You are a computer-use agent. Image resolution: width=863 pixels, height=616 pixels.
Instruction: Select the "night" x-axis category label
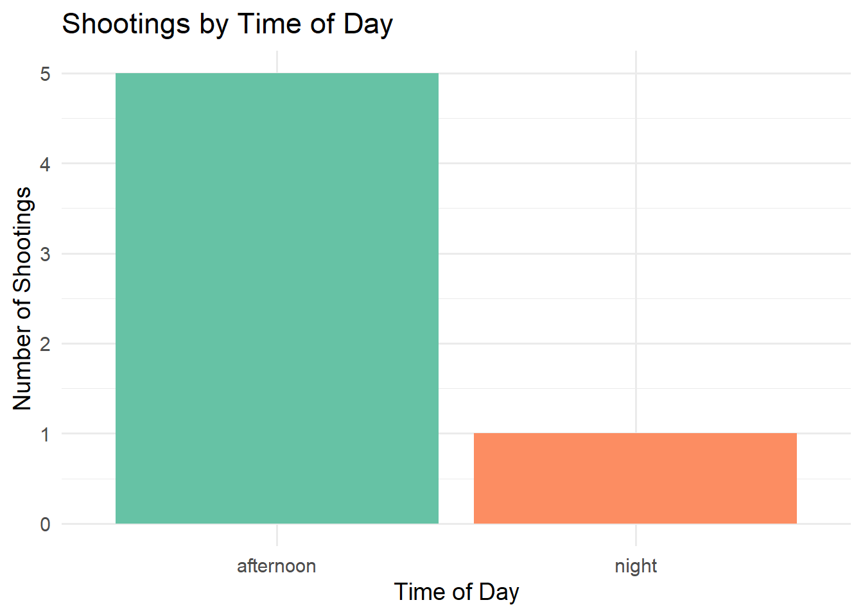tap(636, 566)
